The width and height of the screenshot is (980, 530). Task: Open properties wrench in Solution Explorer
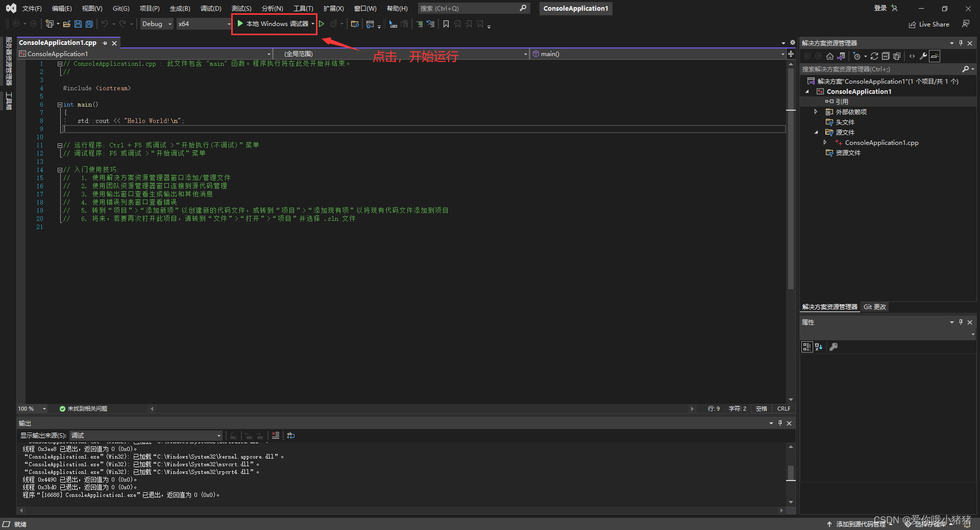[923, 56]
